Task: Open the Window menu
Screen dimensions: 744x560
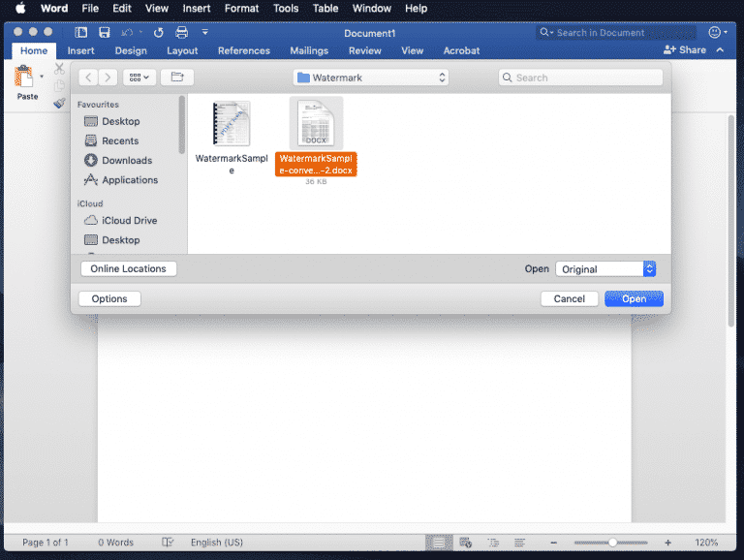Action: coord(372,8)
